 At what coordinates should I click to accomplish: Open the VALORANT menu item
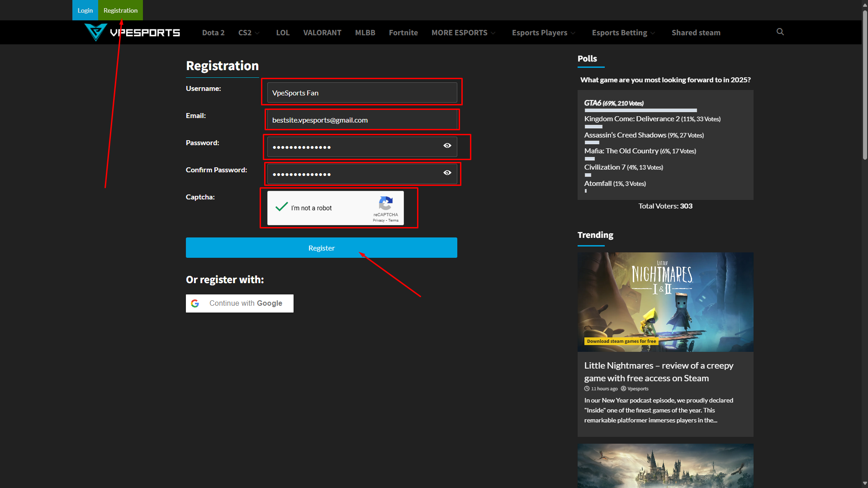click(x=322, y=33)
